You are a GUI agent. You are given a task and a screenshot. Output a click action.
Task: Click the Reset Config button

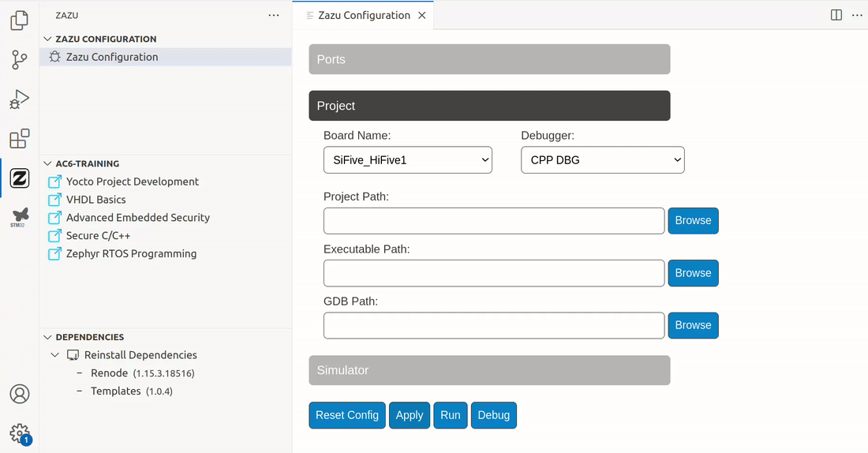tap(347, 415)
